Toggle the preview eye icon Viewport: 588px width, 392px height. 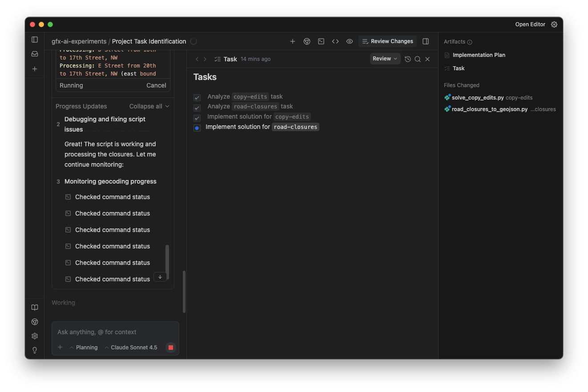(x=350, y=41)
